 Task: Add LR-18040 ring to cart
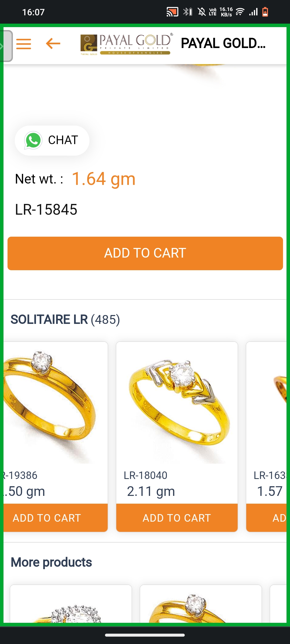click(177, 518)
